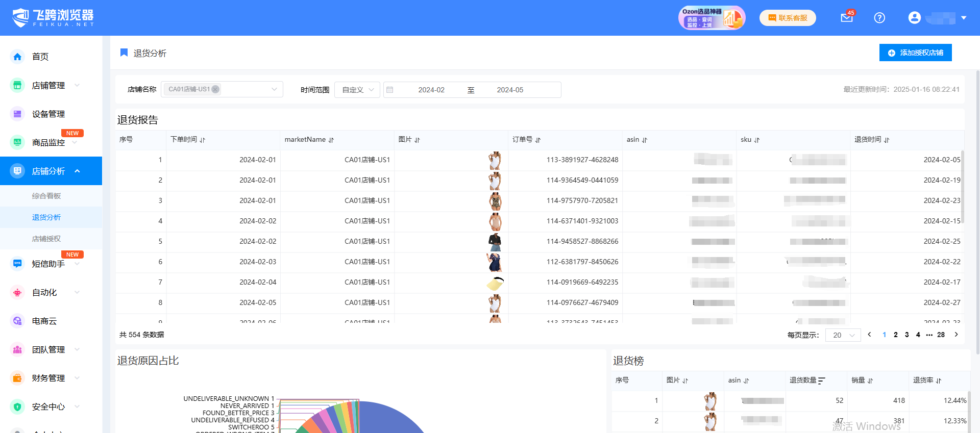Click the Ozon product selection banner

712,18
